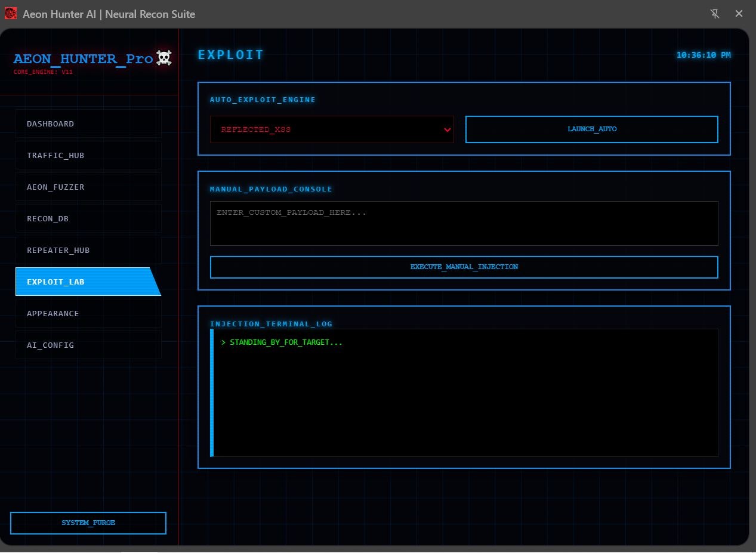756x553 pixels.
Task: Execute the manual injection
Action: click(x=464, y=267)
